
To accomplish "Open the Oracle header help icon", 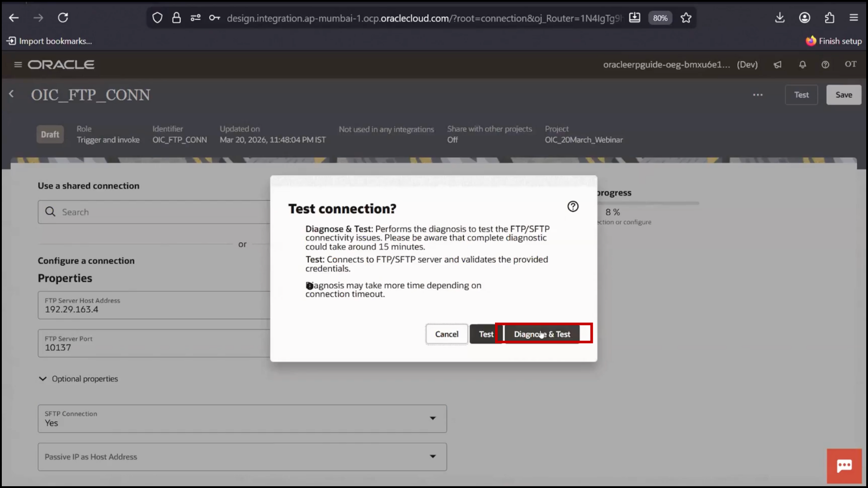I will coord(825,65).
